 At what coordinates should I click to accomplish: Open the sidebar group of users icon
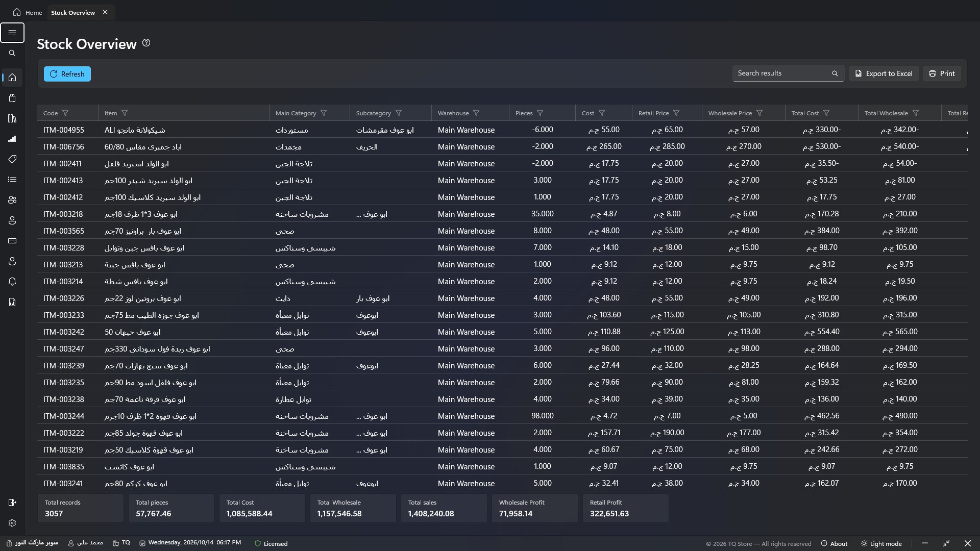pos(12,200)
